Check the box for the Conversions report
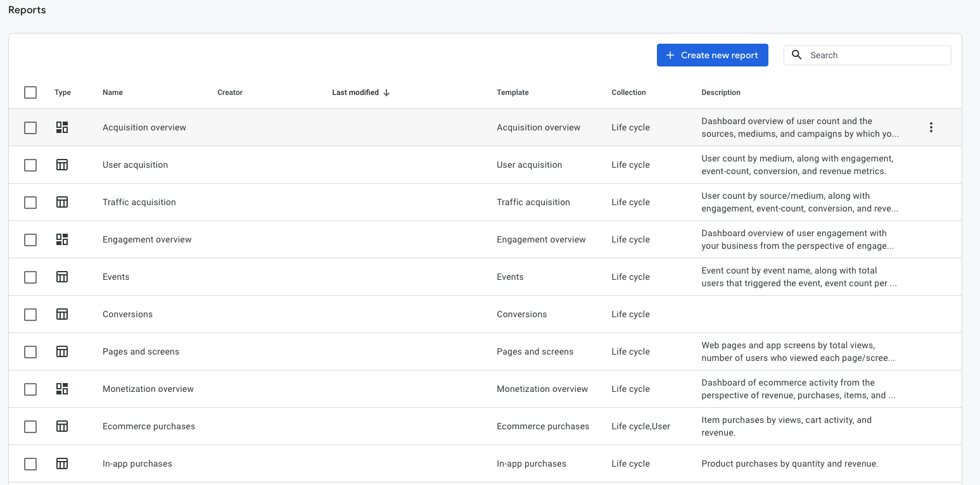The image size is (980, 485). pyautogui.click(x=30, y=314)
